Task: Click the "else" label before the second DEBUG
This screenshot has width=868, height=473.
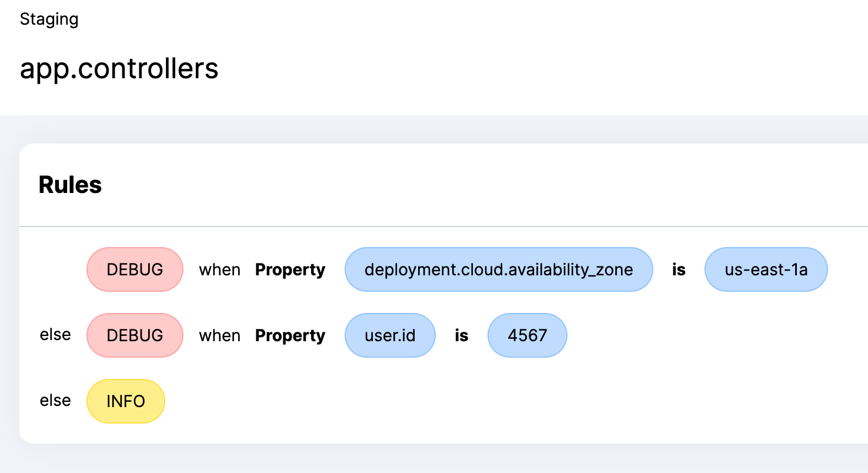Action: pyautogui.click(x=55, y=335)
